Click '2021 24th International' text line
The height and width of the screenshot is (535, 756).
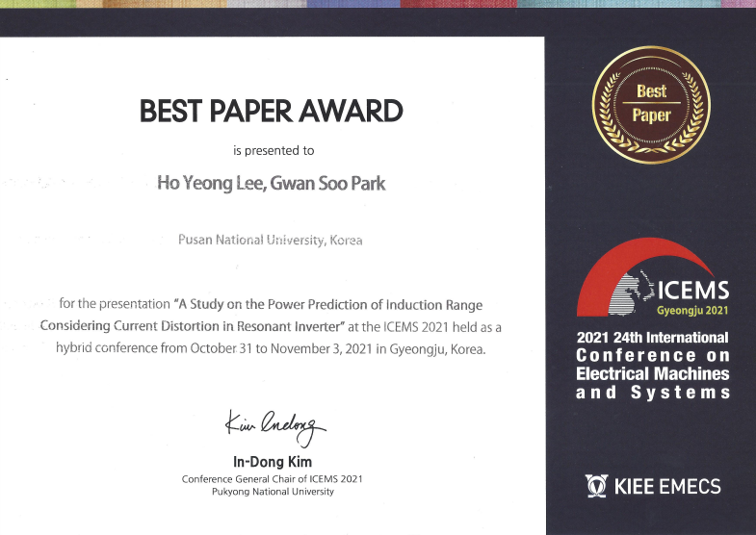653,338
